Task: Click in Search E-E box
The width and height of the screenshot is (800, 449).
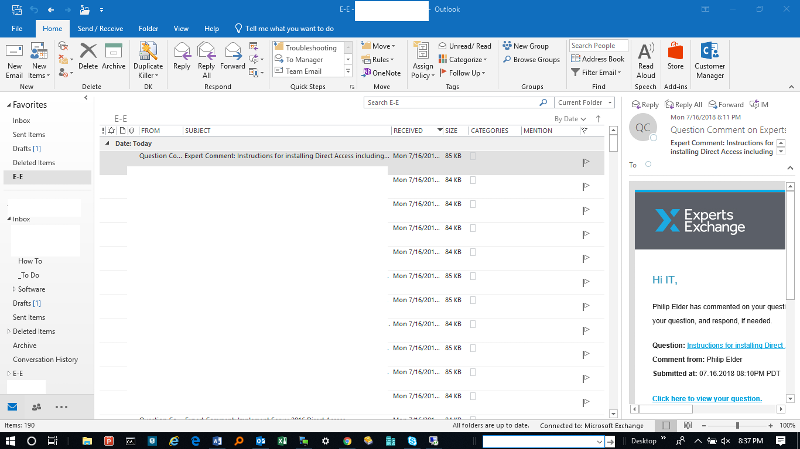Action: pyautogui.click(x=452, y=103)
